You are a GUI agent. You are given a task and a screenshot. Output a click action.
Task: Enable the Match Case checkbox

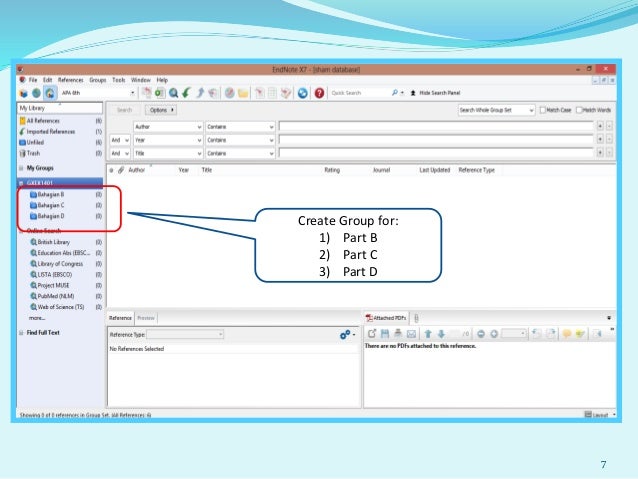[x=542, y=110]
